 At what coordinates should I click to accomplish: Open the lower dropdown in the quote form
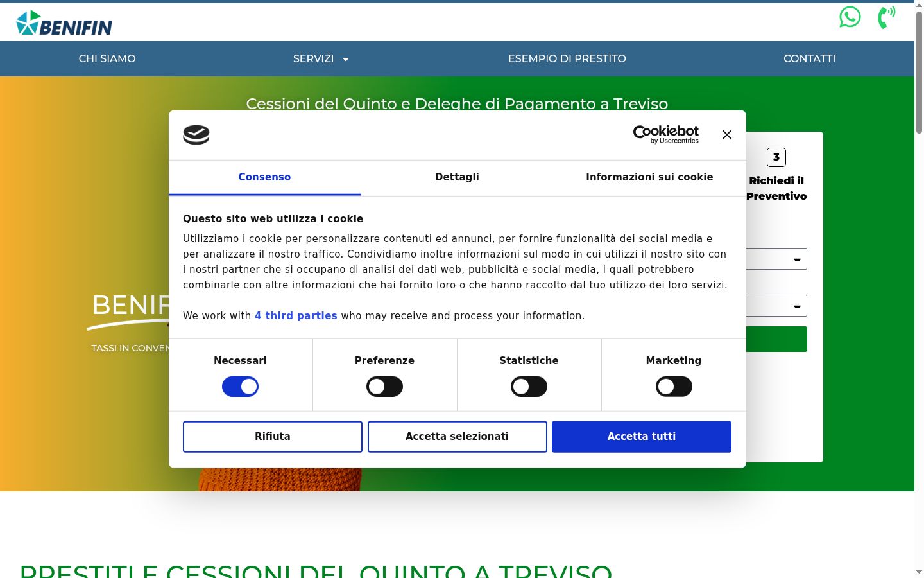[776, 306]
